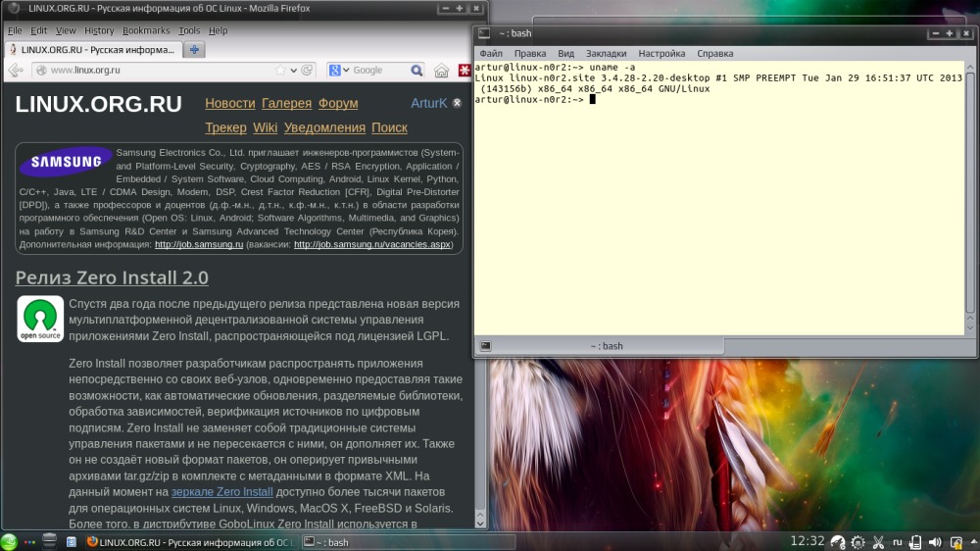Open the Уведомления link

(x=324, y=127)
